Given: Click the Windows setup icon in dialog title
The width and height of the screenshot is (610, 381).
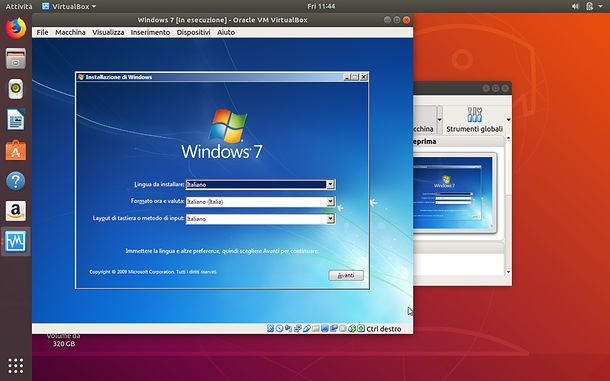Looking at the screenshot, I should tap(81, 77).
